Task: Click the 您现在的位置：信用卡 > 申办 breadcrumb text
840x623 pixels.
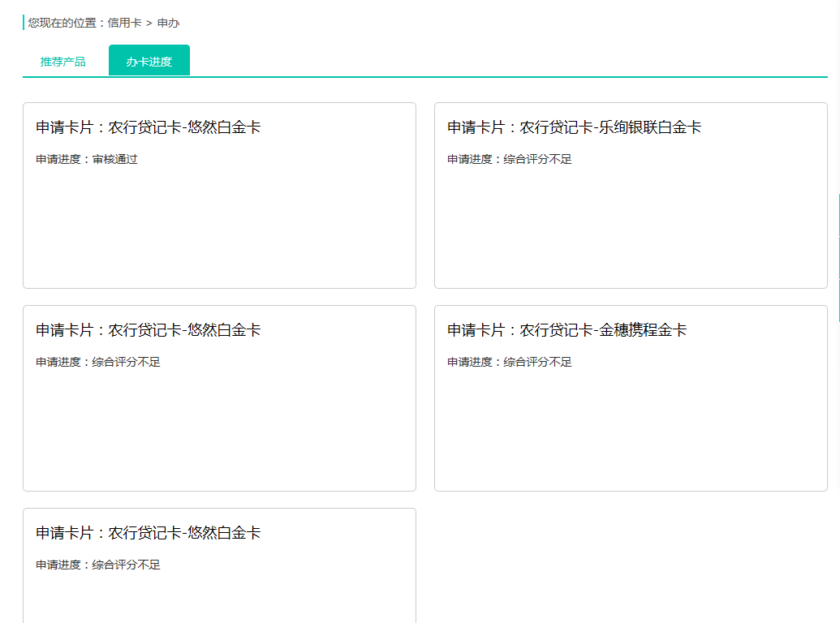Action: pos(103,23)
